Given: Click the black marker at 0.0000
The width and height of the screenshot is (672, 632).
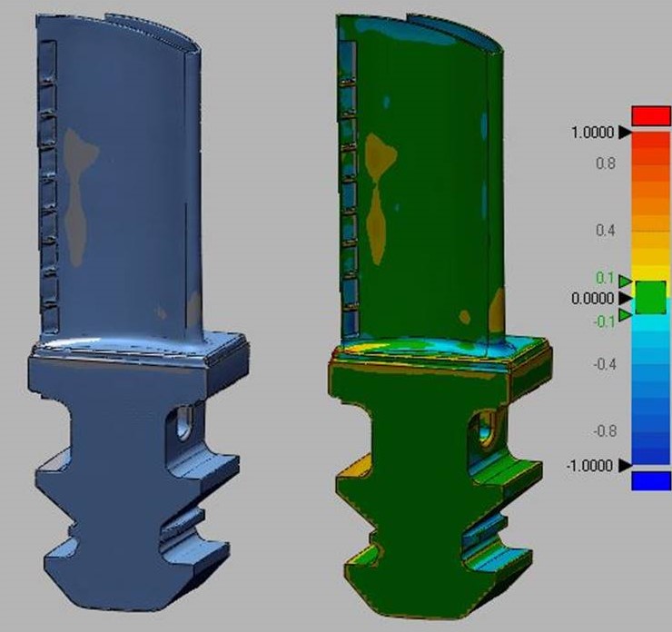Looking at the screenshot, I should [627, 298].
